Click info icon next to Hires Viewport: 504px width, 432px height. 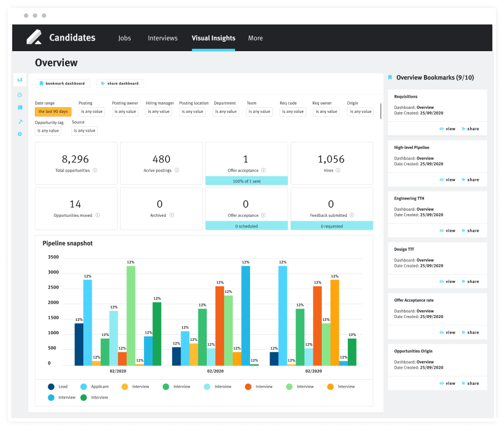pos(339,171)
